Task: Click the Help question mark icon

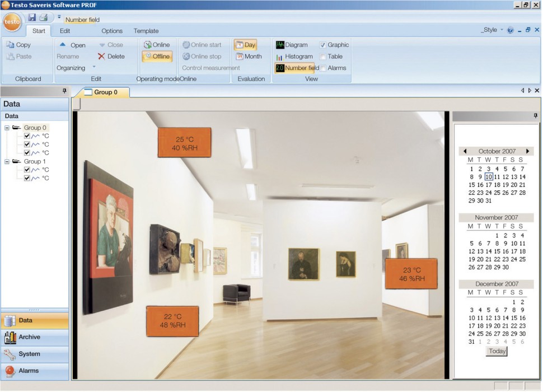Action: point(510,30)
